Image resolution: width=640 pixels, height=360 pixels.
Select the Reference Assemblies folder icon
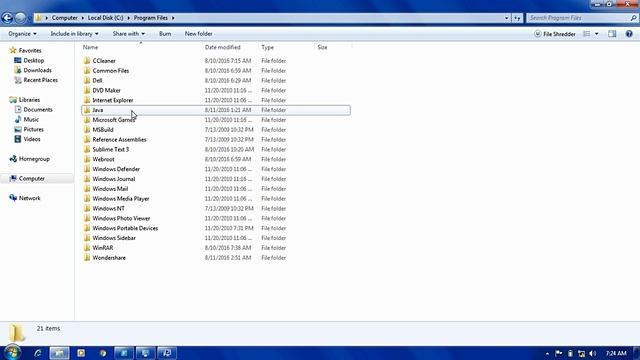pos(87,139)
